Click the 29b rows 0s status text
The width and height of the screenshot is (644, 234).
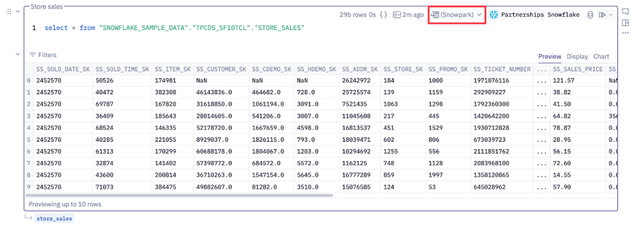click(x=358, y=15)
